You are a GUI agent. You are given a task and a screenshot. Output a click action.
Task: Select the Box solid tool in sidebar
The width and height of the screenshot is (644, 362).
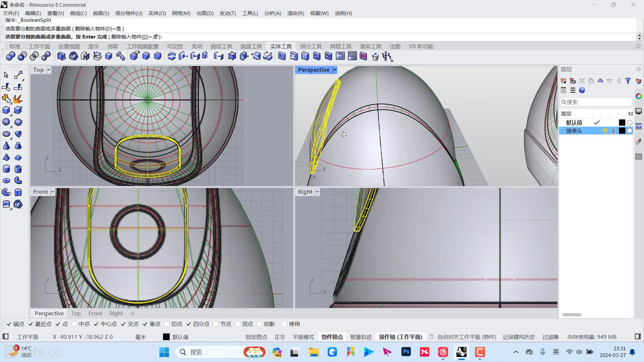coord(6,110)
